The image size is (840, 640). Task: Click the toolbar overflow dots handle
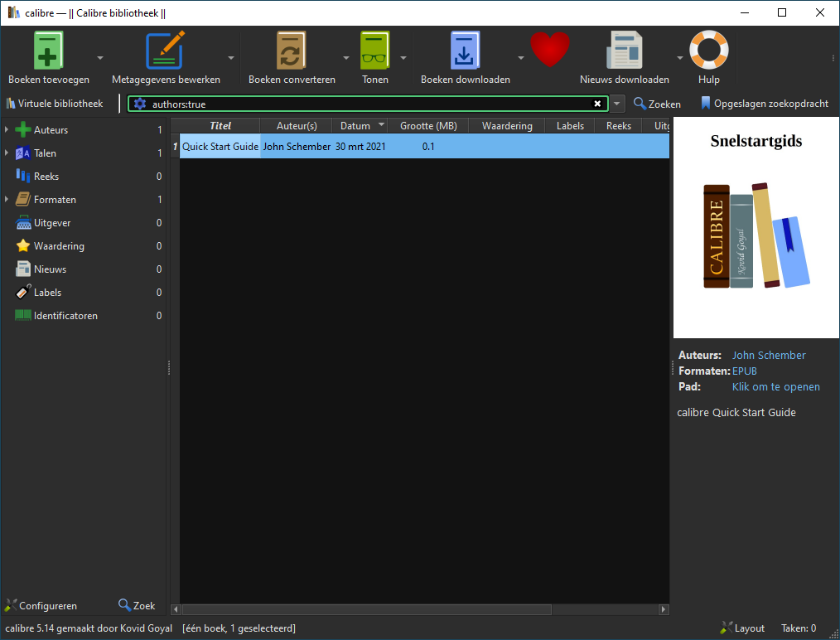[x=833, y=58]
